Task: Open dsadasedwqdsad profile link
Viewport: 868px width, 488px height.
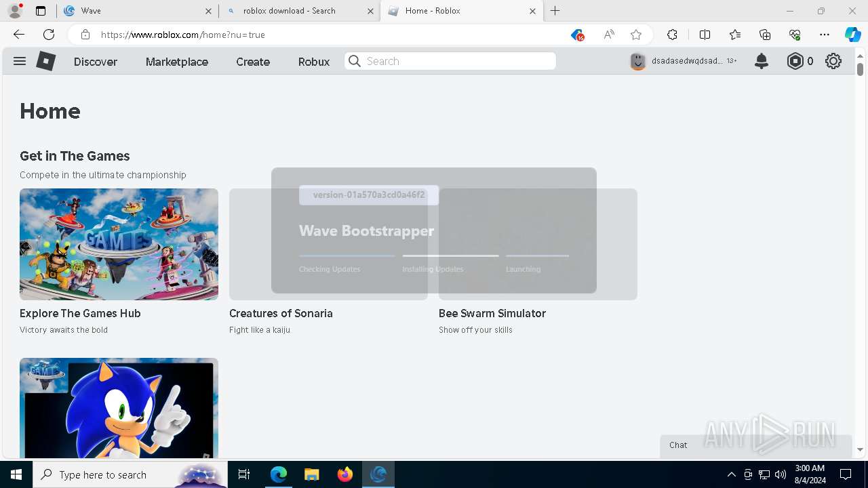Action: point(687,61)
